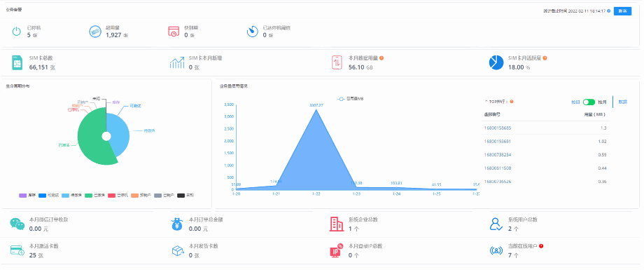Click the WeChat order income icon
This screenshot has height=270, width=644.
17,224
